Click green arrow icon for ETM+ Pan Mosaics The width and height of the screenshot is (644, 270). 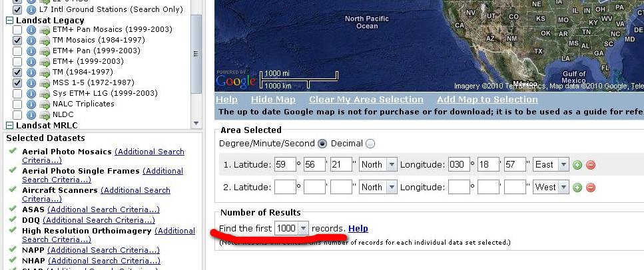pos(44,29)
